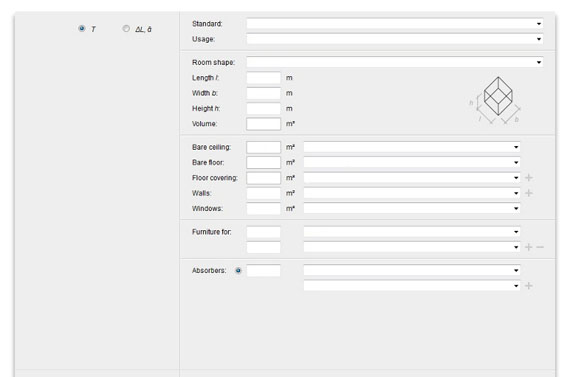Image resolution: width=570 pixels, height=377 pixels.
Task: Click the Height h input field
Action: (264, 109)
